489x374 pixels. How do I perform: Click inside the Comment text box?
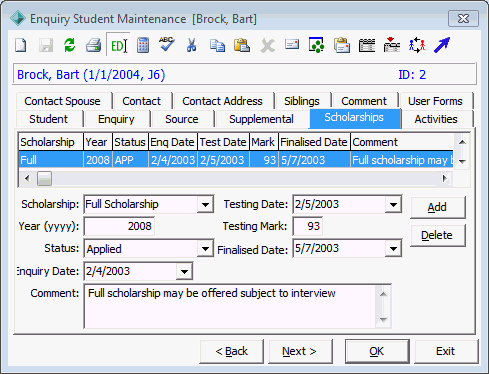tap(230, 306)
